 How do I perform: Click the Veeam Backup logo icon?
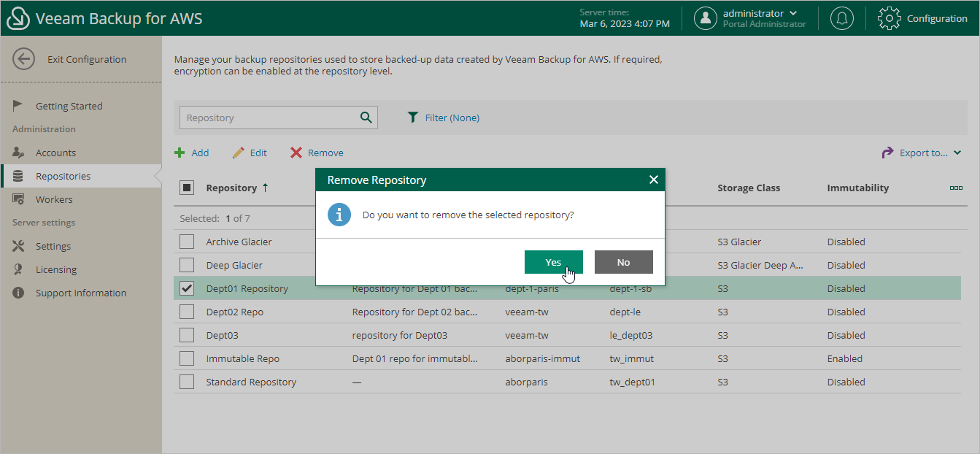[18, 18]
